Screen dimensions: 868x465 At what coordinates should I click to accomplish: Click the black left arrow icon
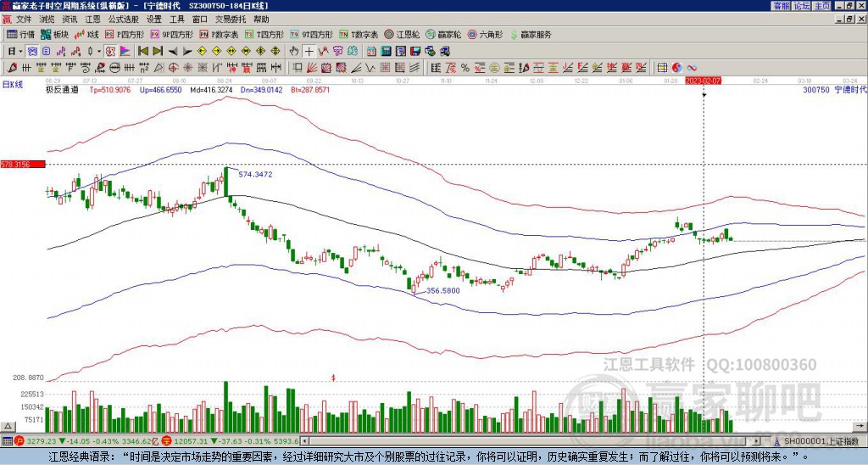(173, 51)
